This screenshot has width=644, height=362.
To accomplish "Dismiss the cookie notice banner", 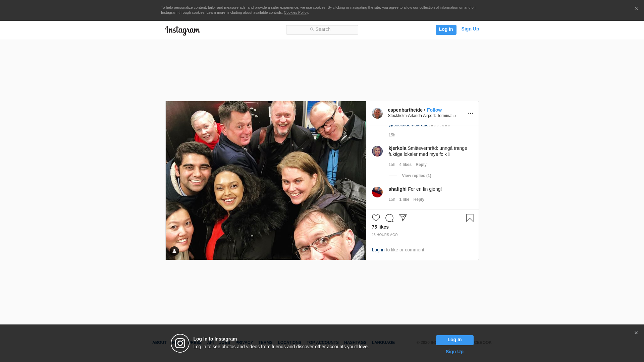I will tap(636, 9).
